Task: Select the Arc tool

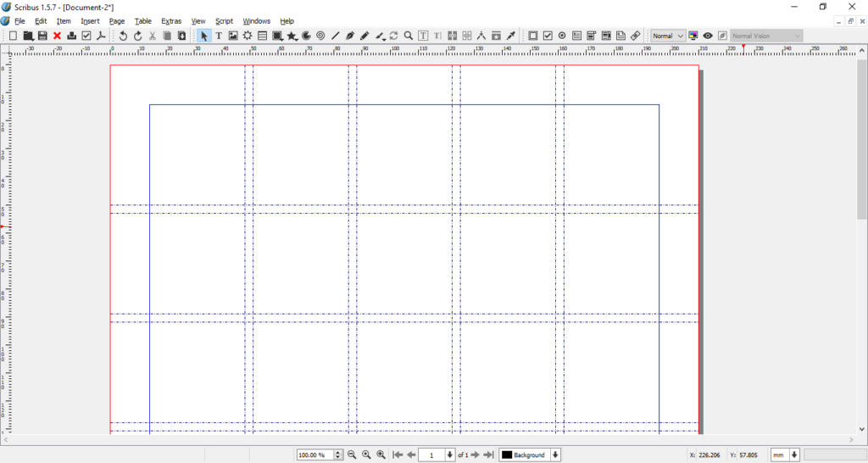Action: (x=306, y=36)
